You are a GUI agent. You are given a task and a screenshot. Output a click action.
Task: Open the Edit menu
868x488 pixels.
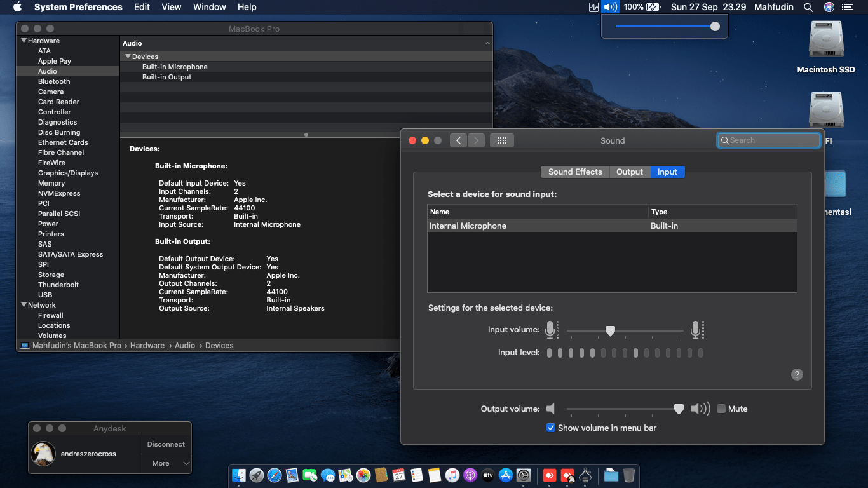pos(142,7)
